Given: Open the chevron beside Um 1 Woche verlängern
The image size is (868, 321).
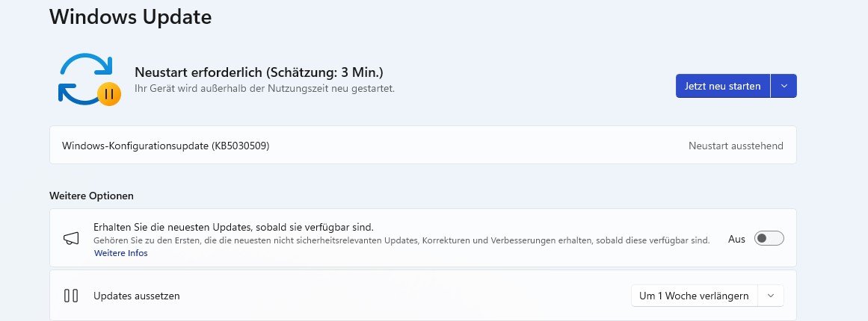Looking at the screenshot, I should 771,296.
